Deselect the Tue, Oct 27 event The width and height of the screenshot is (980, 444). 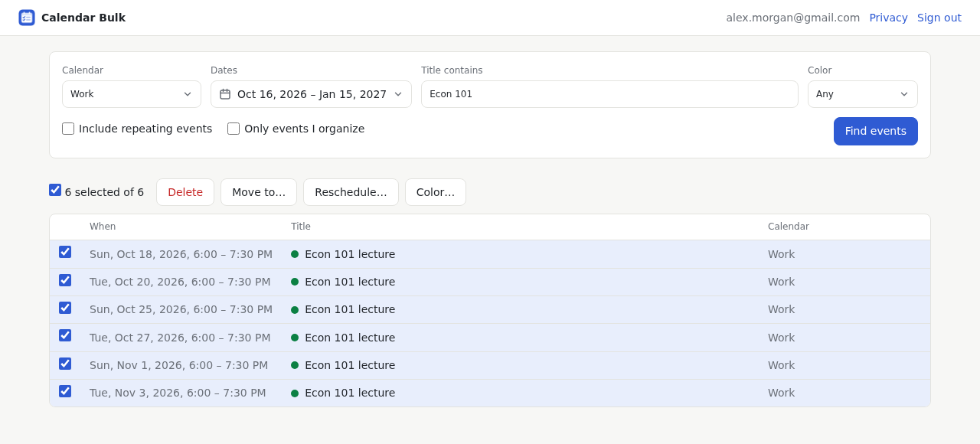click(65, 335)
